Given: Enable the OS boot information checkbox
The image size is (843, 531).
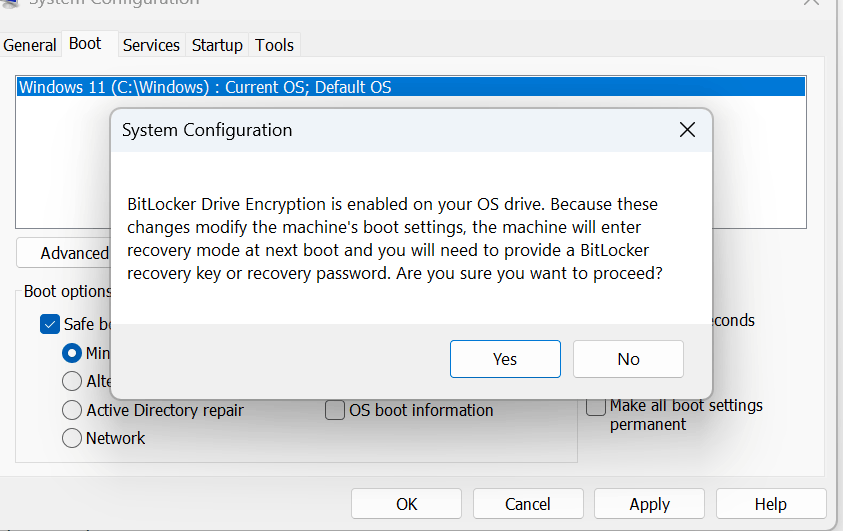Looking at the screenshot, I should [x=335, y=410].
